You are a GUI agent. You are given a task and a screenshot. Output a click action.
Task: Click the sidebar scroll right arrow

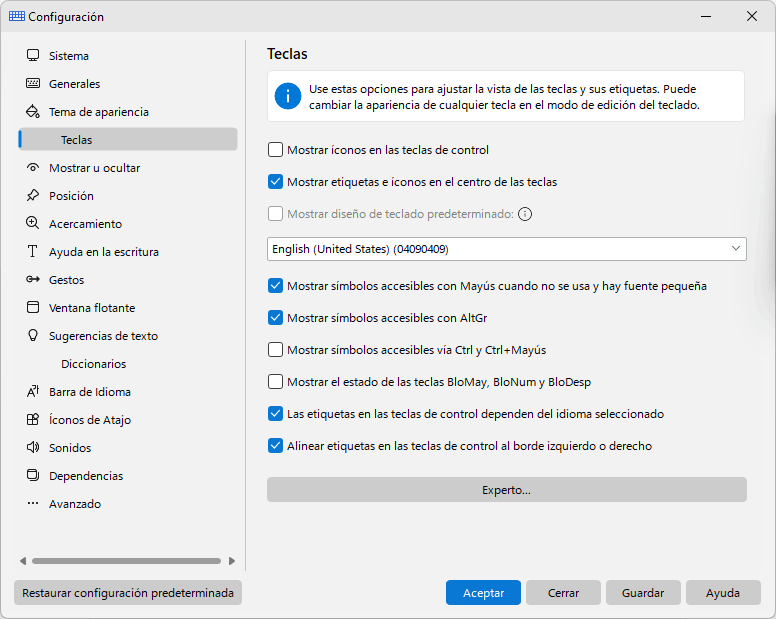coord(232,561)
